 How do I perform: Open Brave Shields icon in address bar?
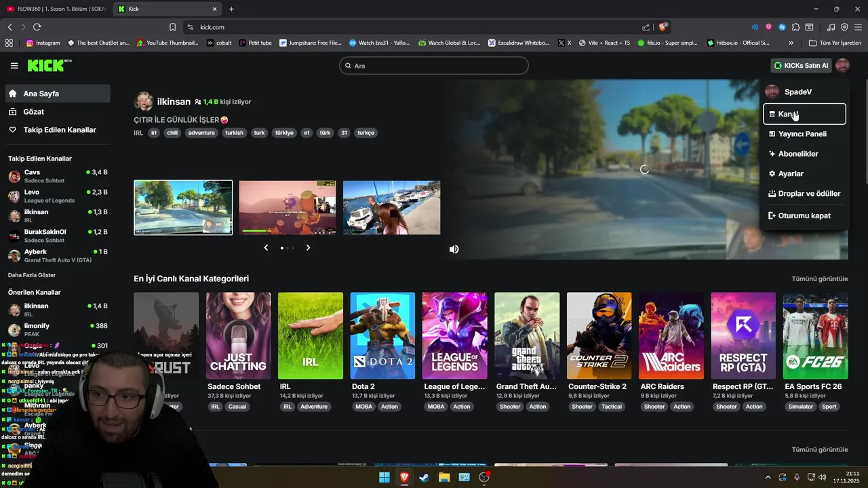coord(663,27)
